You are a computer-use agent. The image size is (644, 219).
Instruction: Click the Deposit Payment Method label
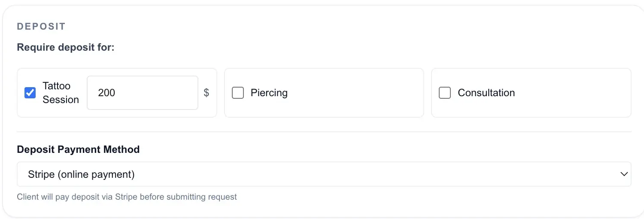tap(78, 149)
